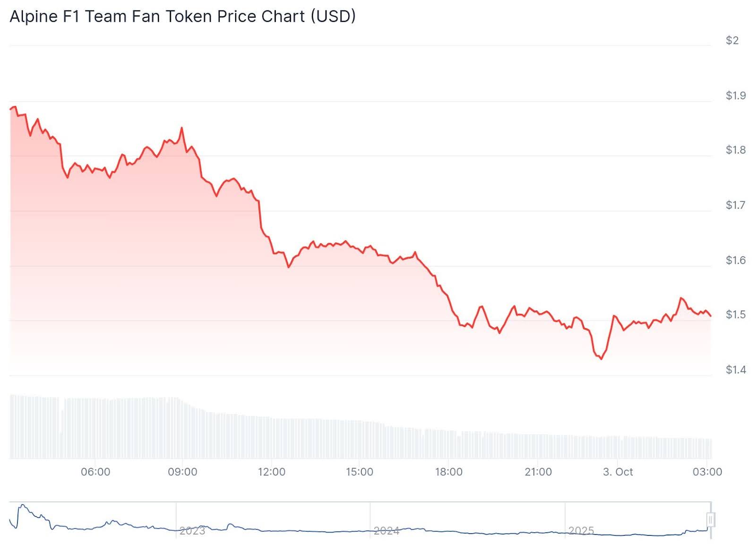
Task: Click the 2024 marker in range navigator
Action: tap(387, 531)
